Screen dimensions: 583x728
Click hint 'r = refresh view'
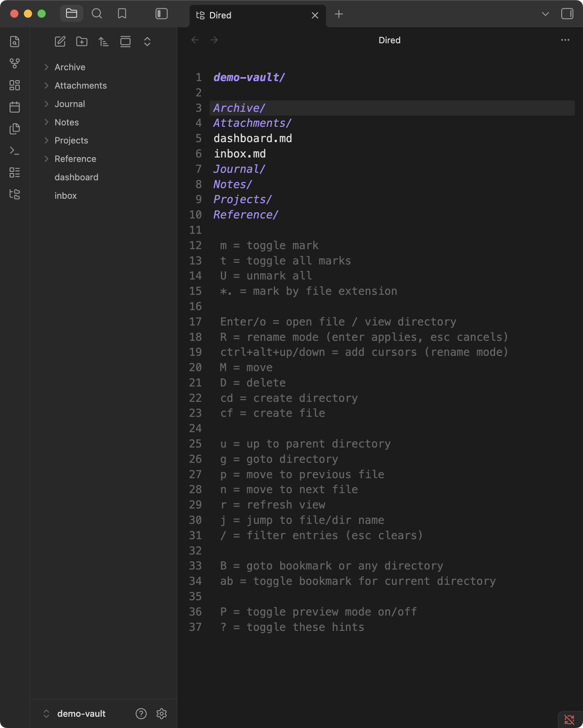click(273, 505)
